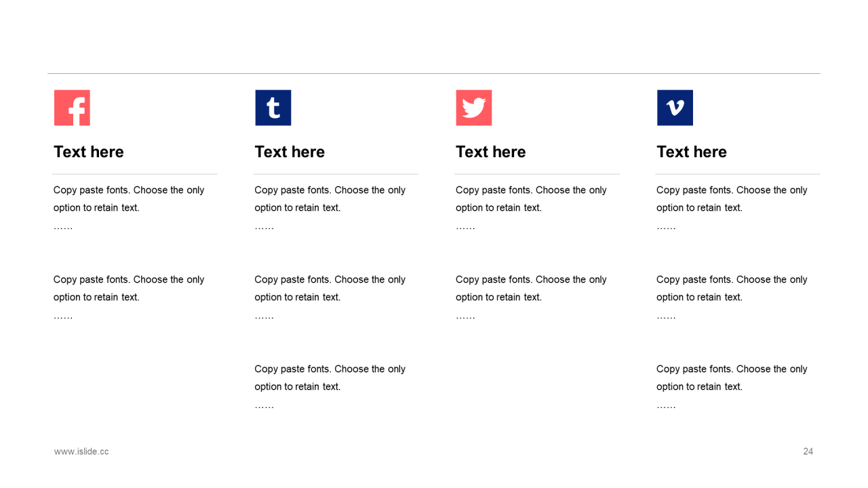This screenshot has width=868, height=488.
Task: Click slide number 24
Action: (x=808, y=451)
